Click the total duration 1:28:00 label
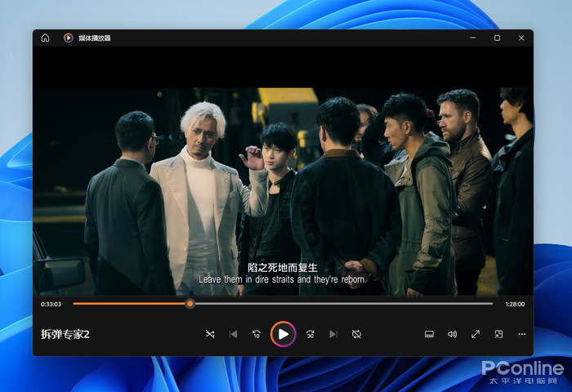The image size is (572, 392). tap(514, 304)
